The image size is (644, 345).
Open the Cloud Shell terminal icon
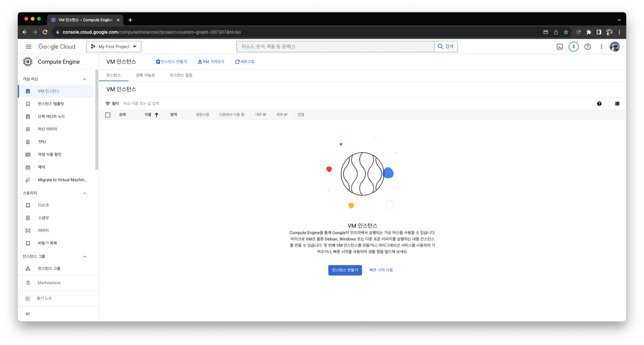559,47
